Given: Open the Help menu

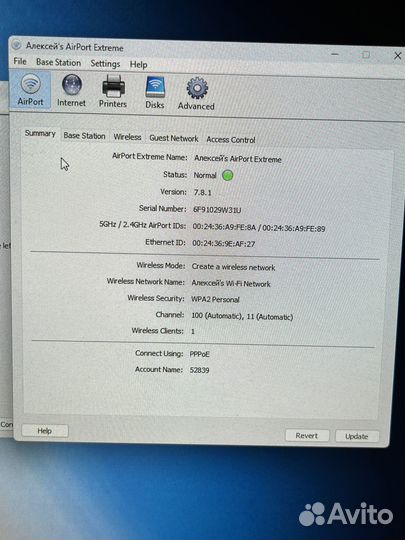Looking at the screenshot, I should (x=138, y=64).
